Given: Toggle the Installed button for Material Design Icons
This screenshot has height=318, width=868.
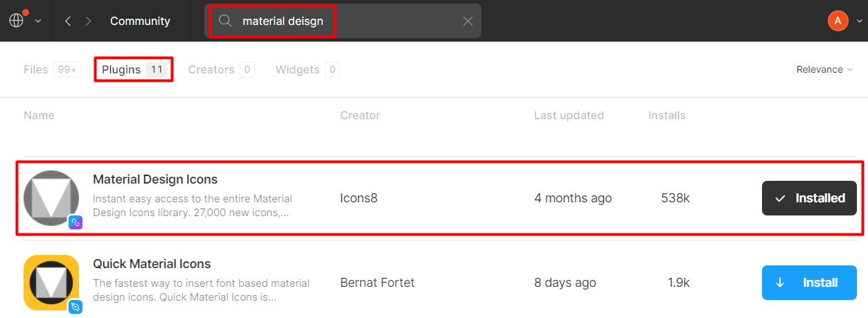Looking at the screenshot, I should 809,198.
